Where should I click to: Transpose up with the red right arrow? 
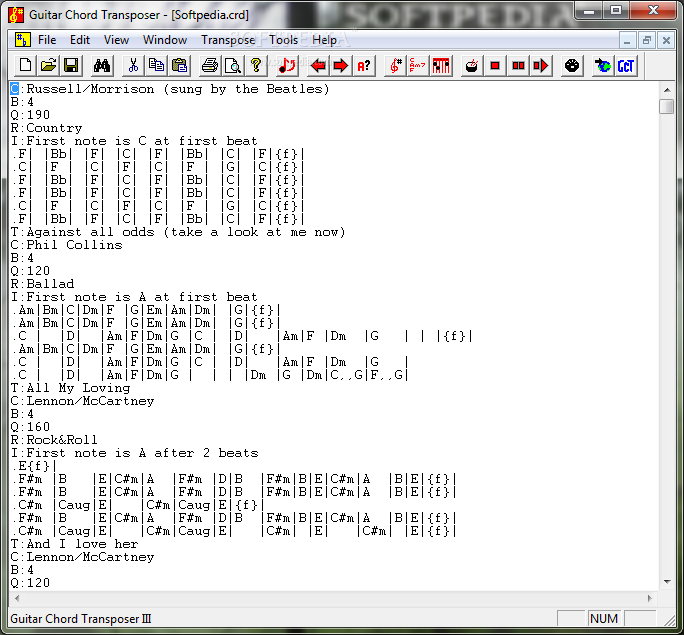[341, 66]
